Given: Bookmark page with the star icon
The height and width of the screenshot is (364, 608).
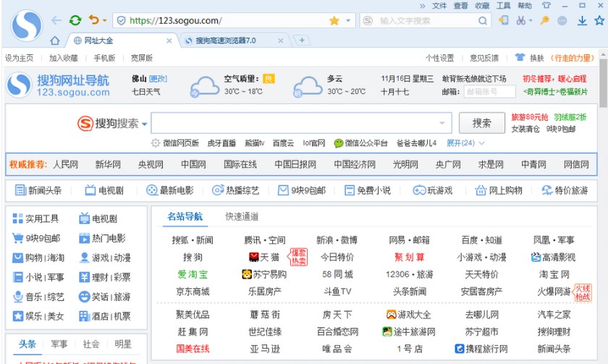Looking at the screenshot, I should [334, 21].
